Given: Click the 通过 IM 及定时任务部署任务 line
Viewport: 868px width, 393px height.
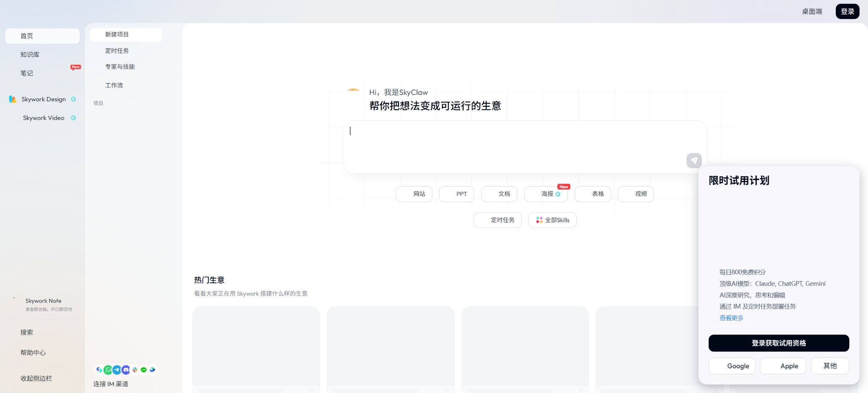Looking at the screenshot, I should (757, 307).
